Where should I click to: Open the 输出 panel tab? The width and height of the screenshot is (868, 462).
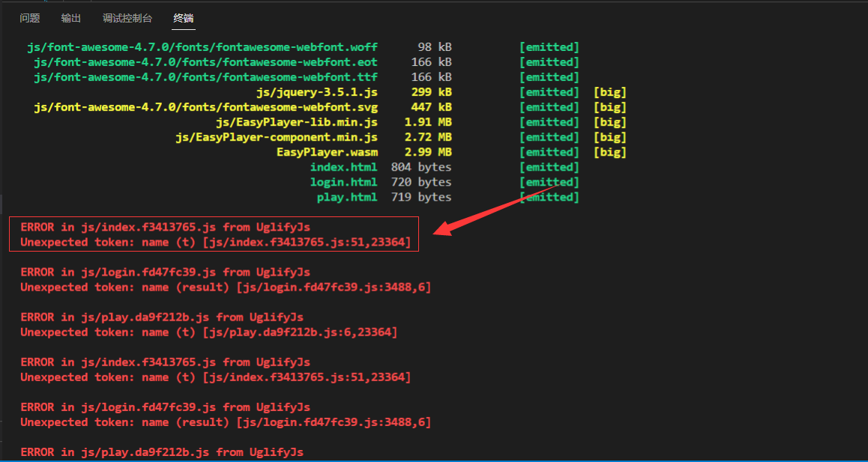pos(71,18)
